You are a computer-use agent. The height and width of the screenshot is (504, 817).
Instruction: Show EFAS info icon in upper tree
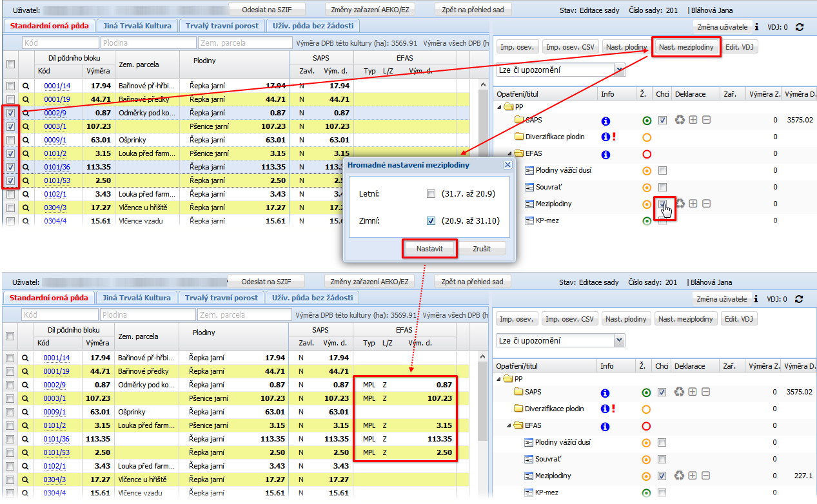[605, 154]
